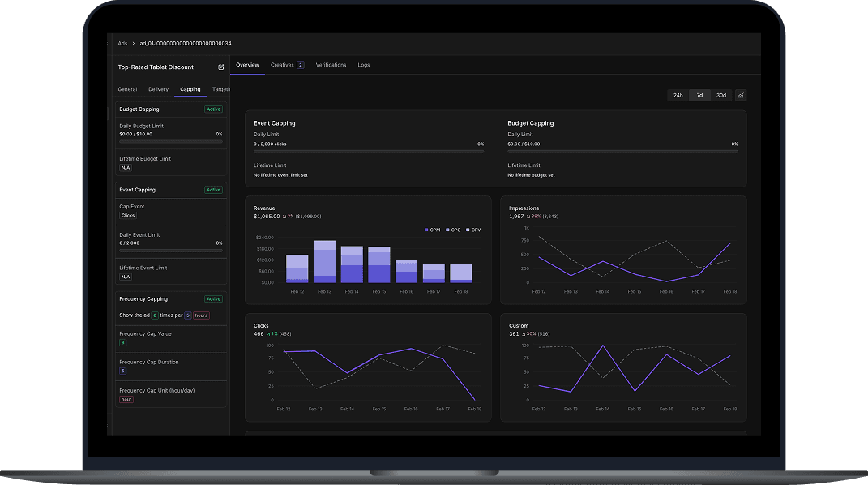Viewport: 868px width, 485px height.
Task: Click the Top-Rated Tablet Discount title
Action: (156, 67)
